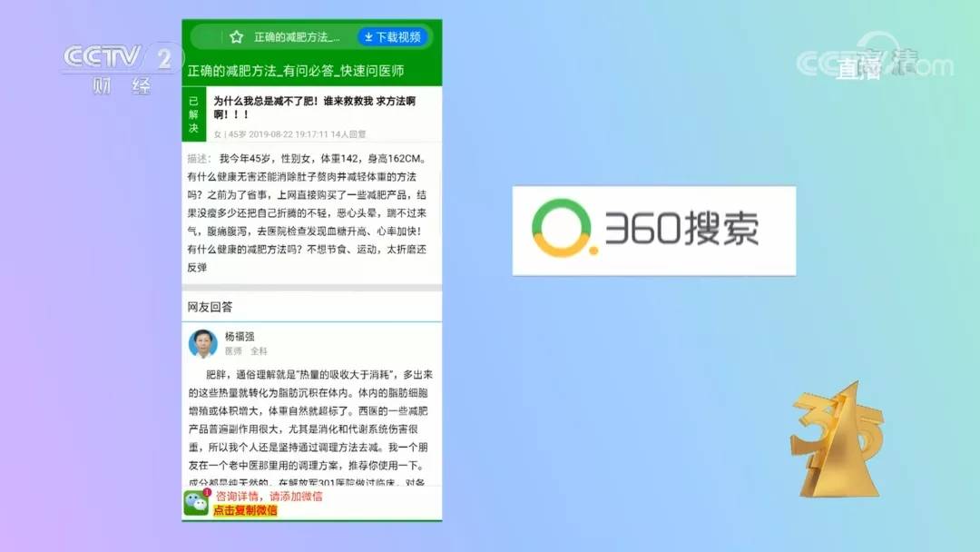Open the question title 为什么我总是减不了肥
This screenshot has width=980, height=552.
[x=315, y=107]
